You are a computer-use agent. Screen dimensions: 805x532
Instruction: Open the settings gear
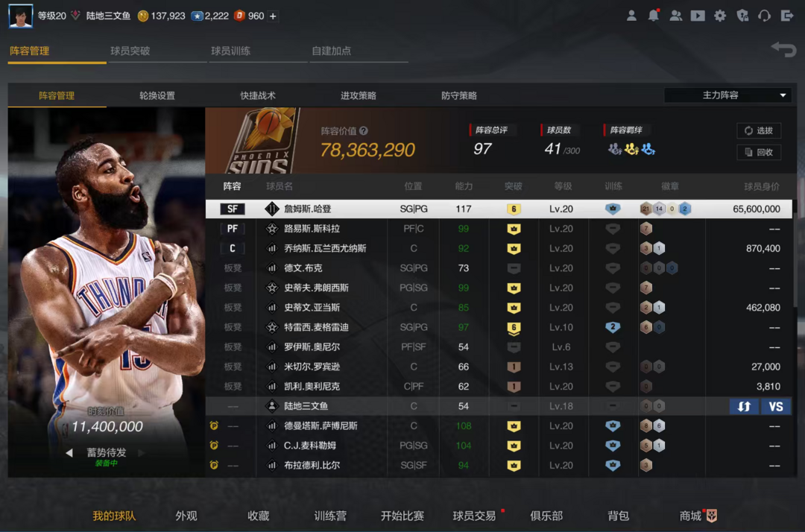coord(720,16)
